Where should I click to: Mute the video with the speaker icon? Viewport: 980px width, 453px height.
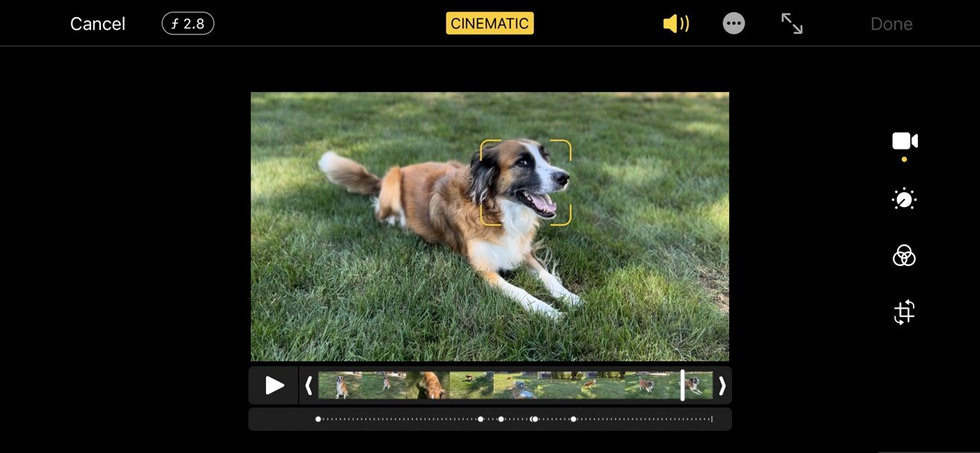tap(676, 24)
